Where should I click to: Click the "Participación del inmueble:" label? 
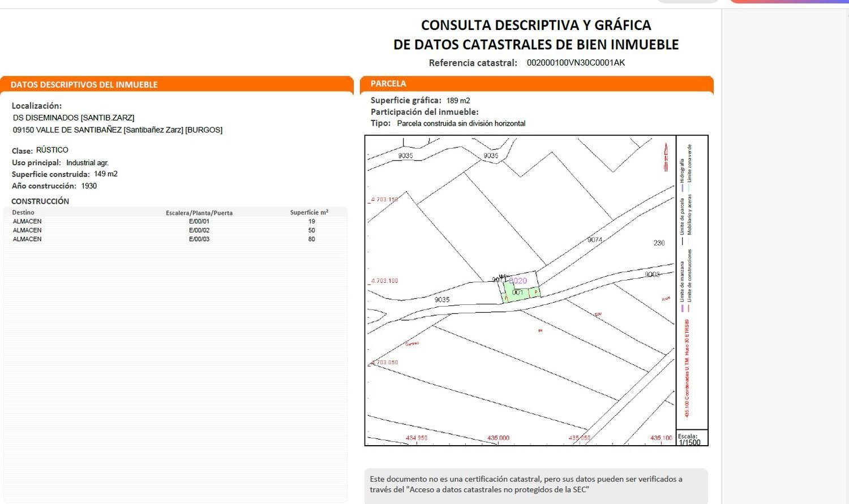[x=424, y=112]
